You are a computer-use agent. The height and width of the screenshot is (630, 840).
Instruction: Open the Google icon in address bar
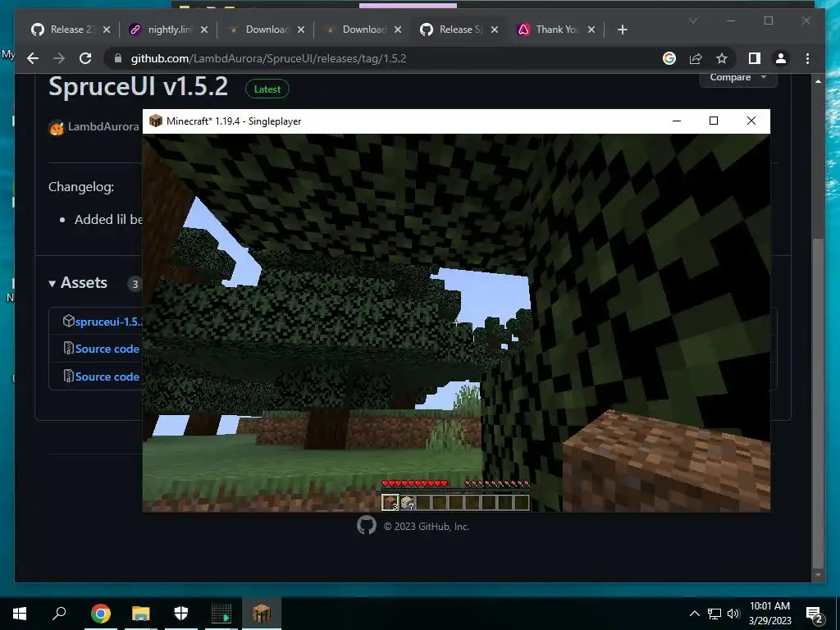click(x=669, y=58)
